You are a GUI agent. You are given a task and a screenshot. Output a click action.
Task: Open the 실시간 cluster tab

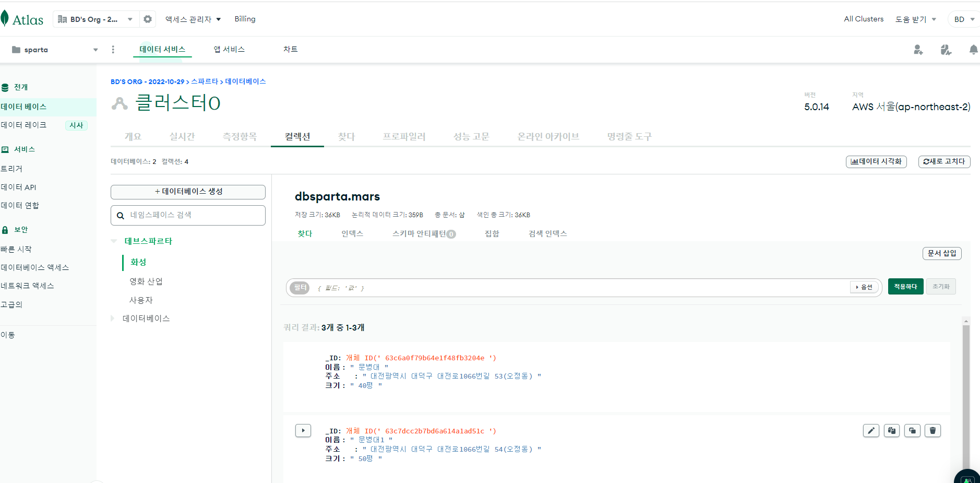point(182,136)
